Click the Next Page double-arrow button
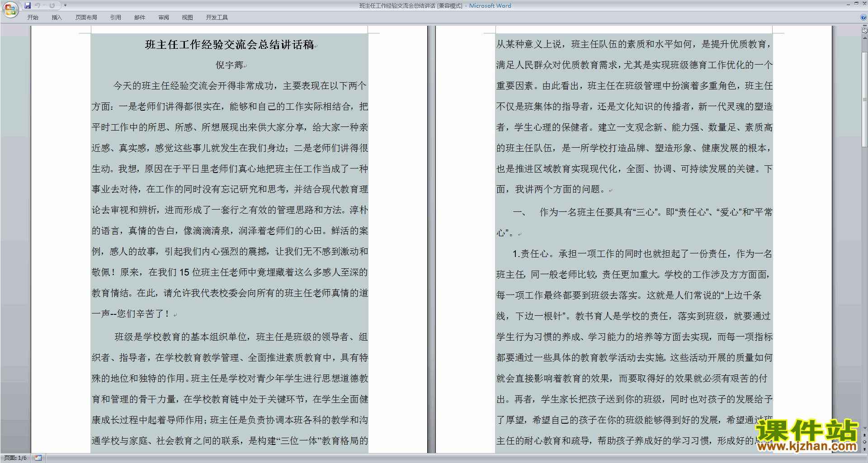Image resolution: width=868 pixels, height=463 pixels. click(x=864, y=449)
